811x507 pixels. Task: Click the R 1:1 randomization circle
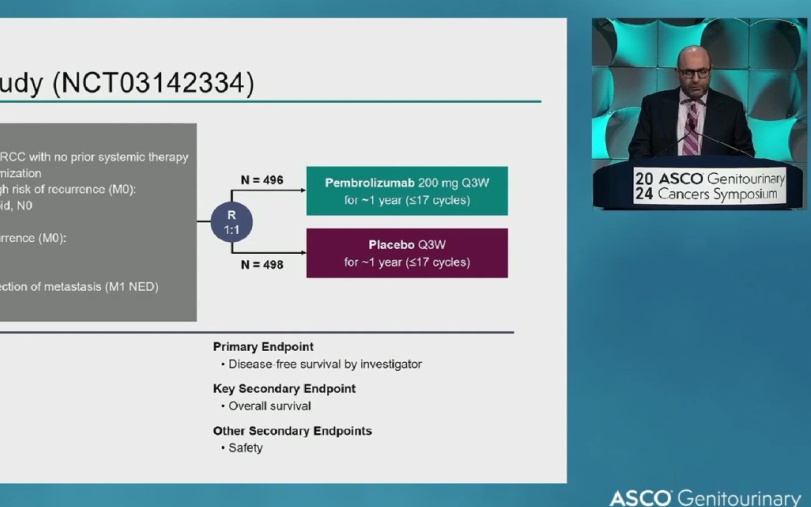(232, 222)
